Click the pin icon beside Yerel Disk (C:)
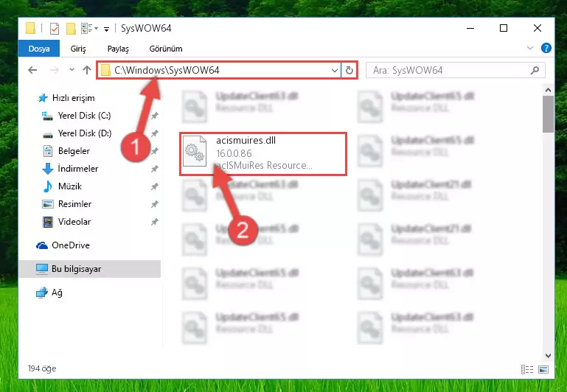Screen dimensions: 567x392 pyautogui.click(x=154, y=116)
